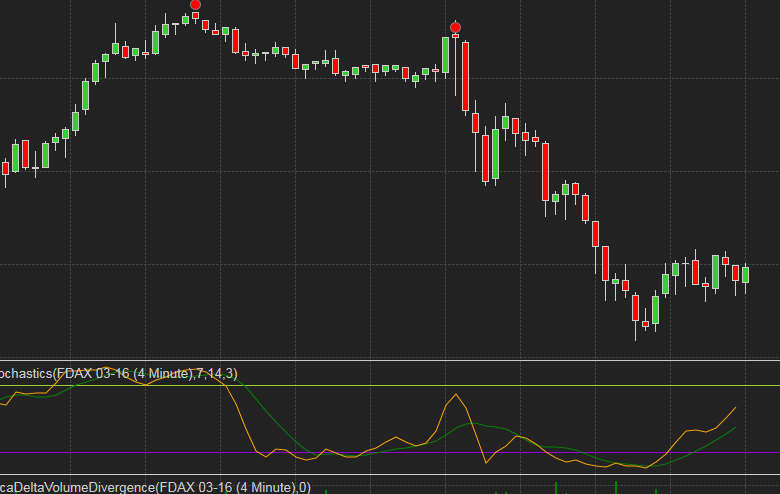Screen dimensions: 780x494
Task: Click the red dot marker at the chart's highest peak
Action: pyautogui.click(x=195, y=5)
